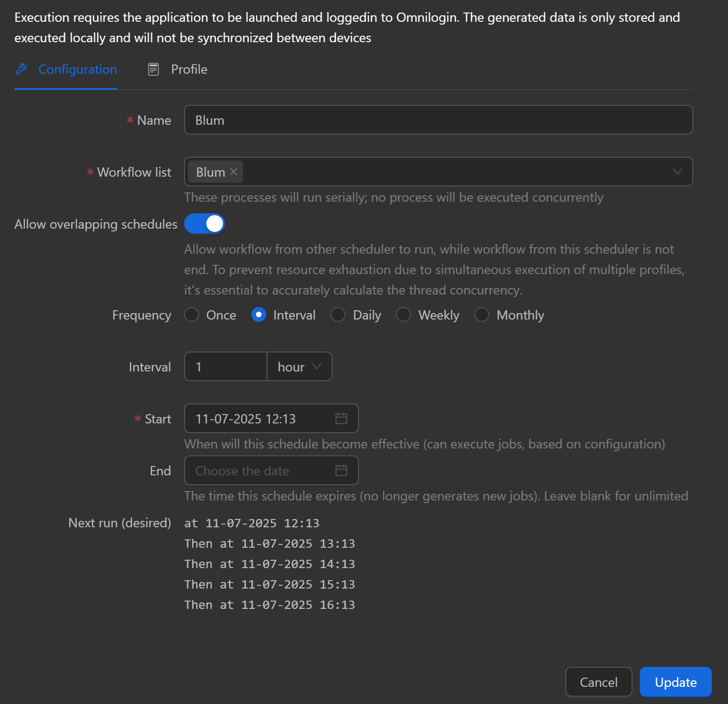Click the wrench icon beside Configuration
728x704 pixels.
click(21, 69)
